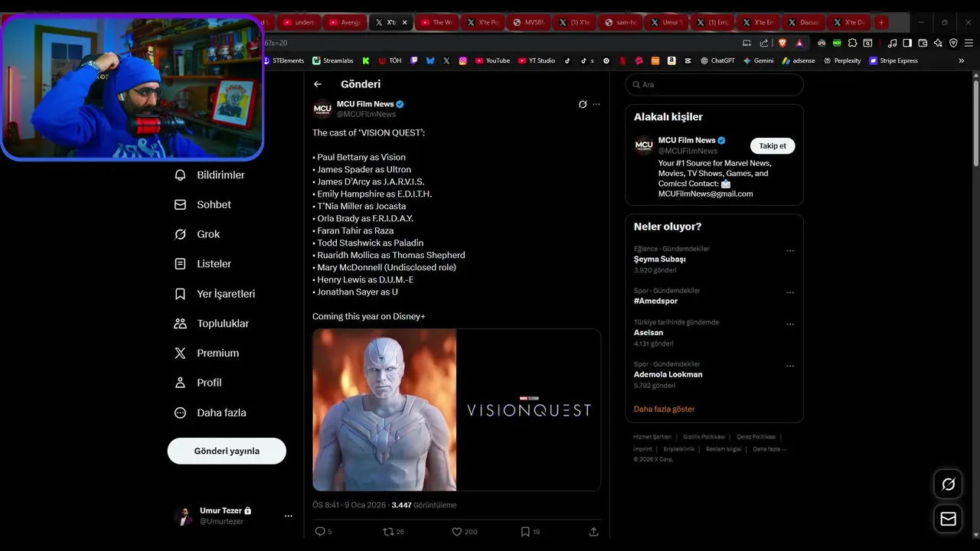This screenshot has height=551, width=980.
Task: Open the Instagram bookmark icon
Action: point(463,60)
